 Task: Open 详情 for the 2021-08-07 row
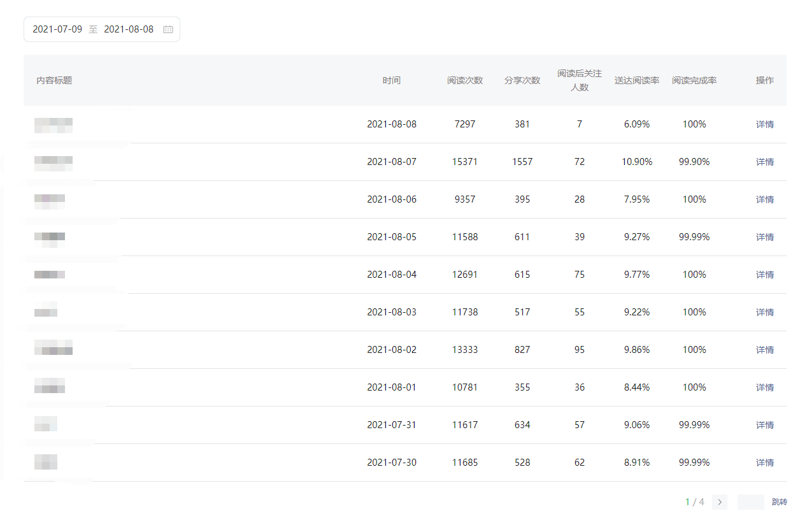point(764,162)
